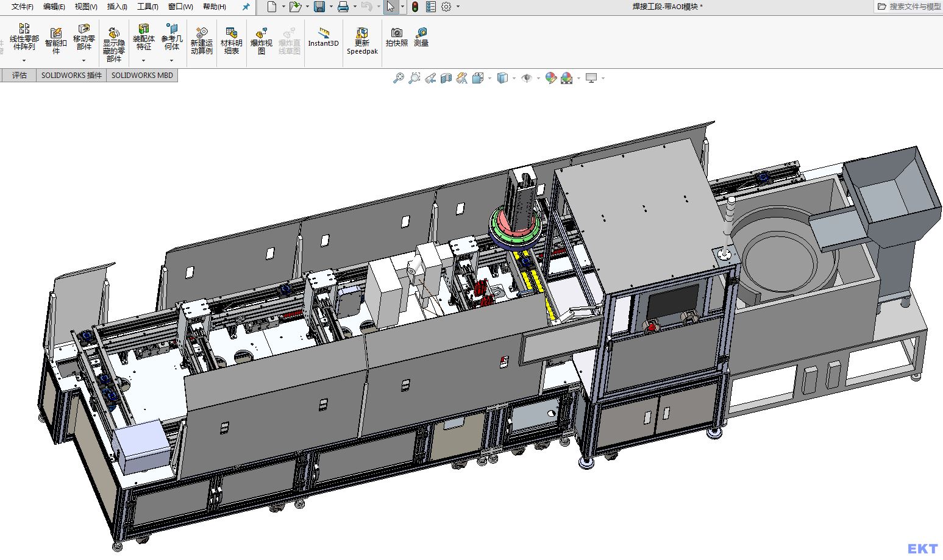Click the Edit Appearance color ball icon
Image resolution: width=943 pixels, height=560 pixels.
pos(550,78)
